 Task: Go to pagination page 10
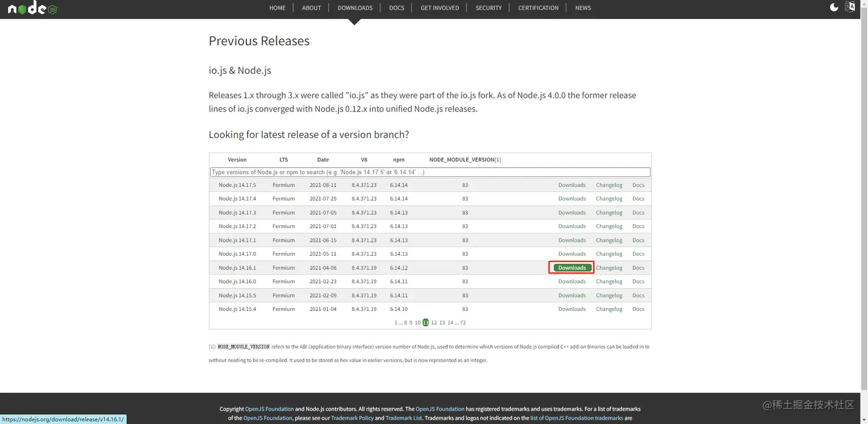tap(417, 323)
